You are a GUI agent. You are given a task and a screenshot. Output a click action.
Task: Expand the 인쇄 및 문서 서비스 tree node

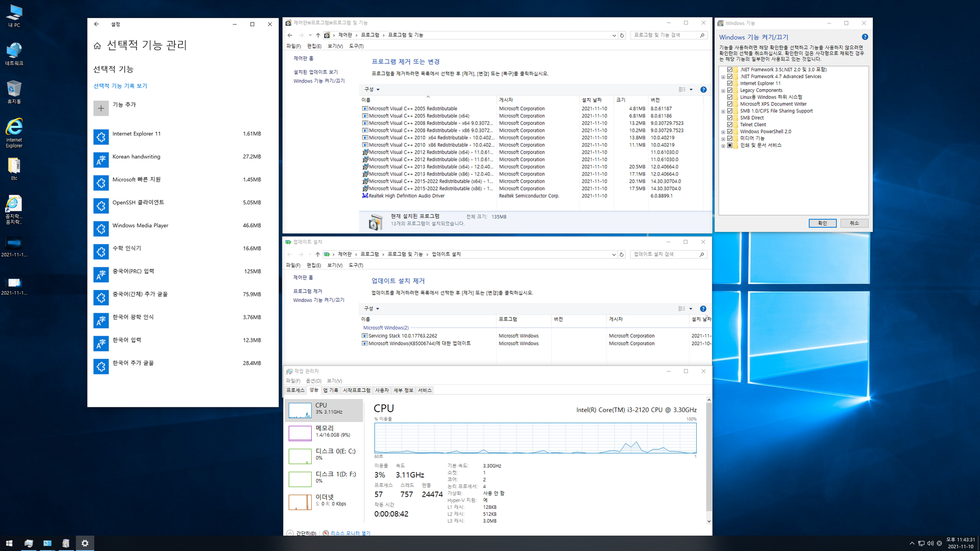tap(723, 146)
